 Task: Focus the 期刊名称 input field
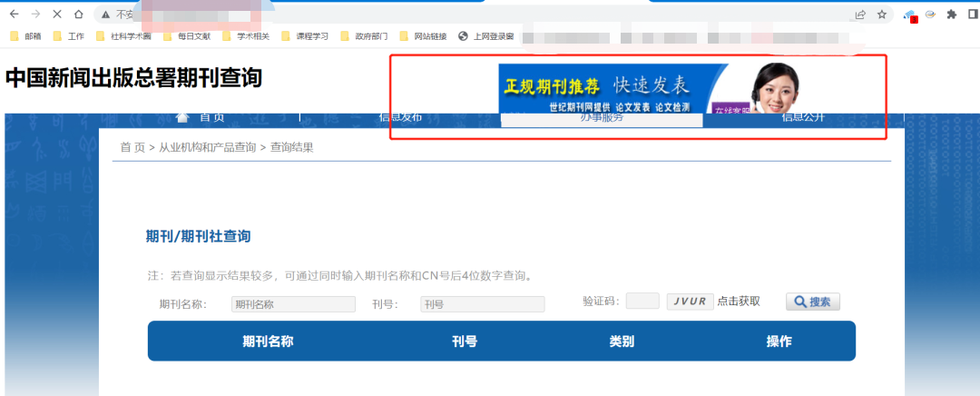tap(293, 304)
